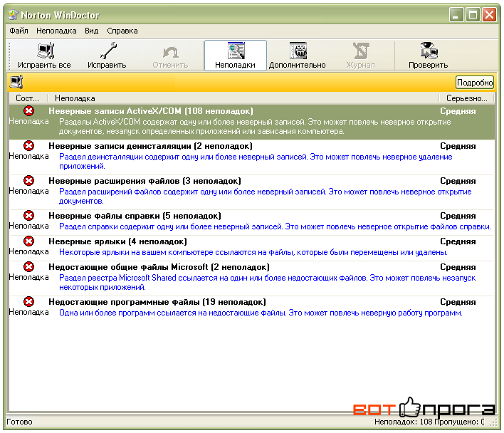The width and height of the screenshot is (504, 433).
Task: Click Средняя severity in программные файлы row
Action: [x=458, y=302]
